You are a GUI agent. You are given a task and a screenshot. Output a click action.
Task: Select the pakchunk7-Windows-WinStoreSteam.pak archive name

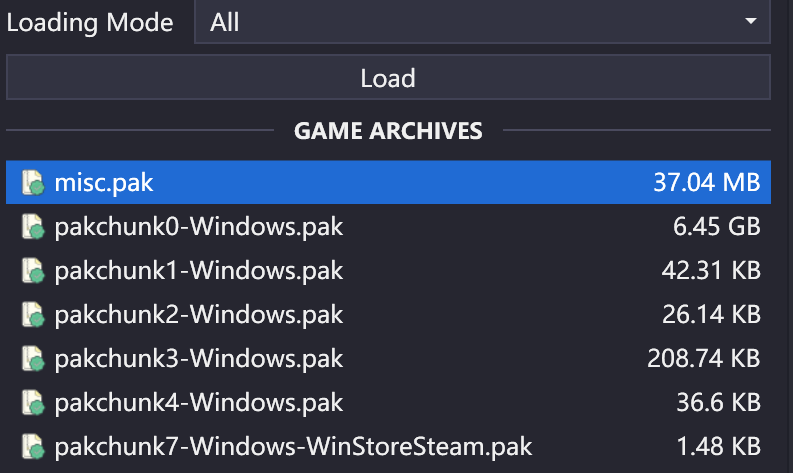click(x=293, y=447)
